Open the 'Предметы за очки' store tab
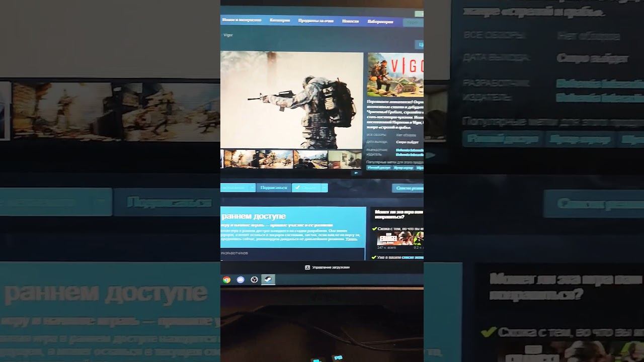644x362 pixels. [x=316, y=21]
